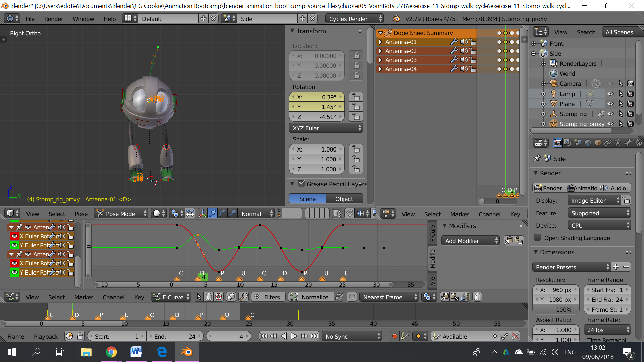The image size is (644, 362).
Task: Open the Render menu in the top bar
Action: (x=54, y=19)
